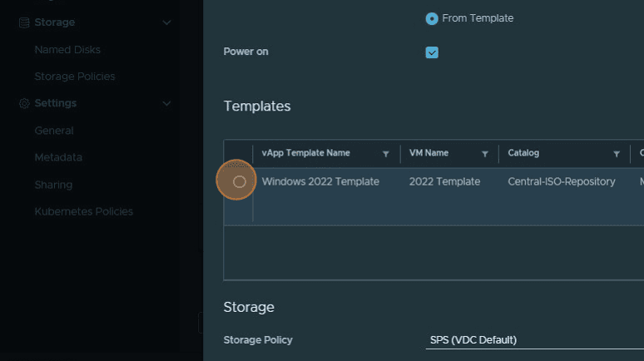Sort by vApp Template Name header
Screen dimensions: 644x361
click(306, 153)
